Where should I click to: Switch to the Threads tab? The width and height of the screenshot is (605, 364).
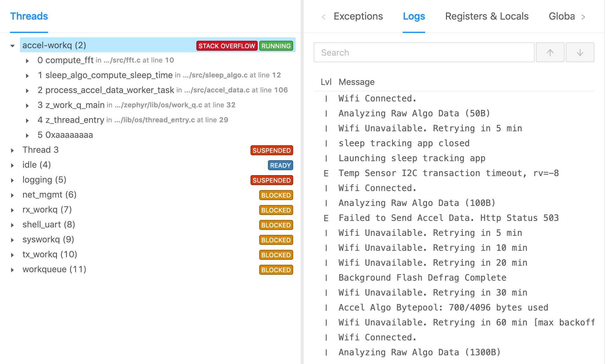click(29, 16)
